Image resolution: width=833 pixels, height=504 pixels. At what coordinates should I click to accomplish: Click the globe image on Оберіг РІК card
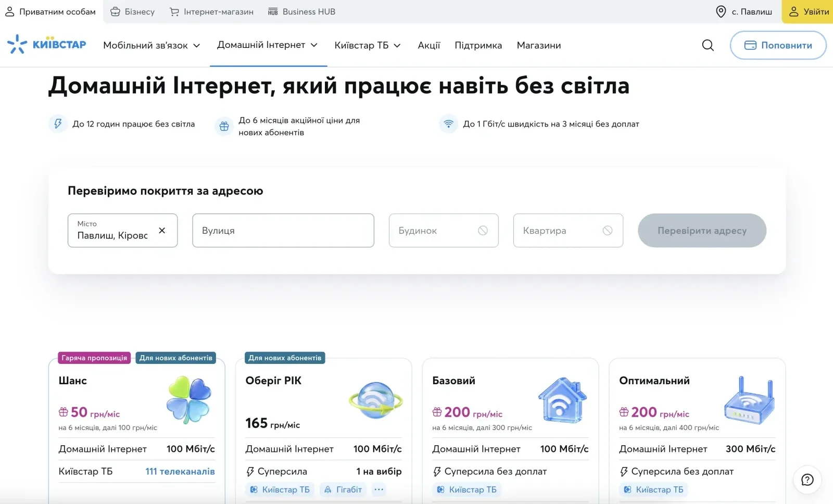point(375,400)
